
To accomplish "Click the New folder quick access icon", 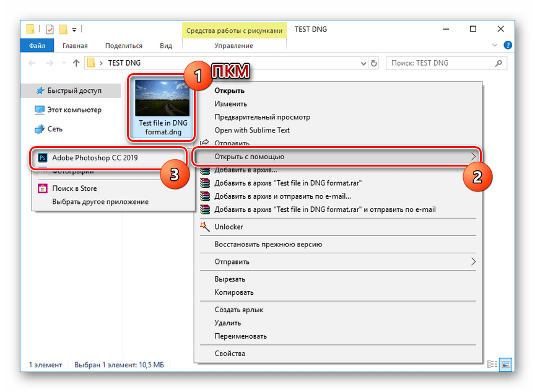I will coord(63,29).
